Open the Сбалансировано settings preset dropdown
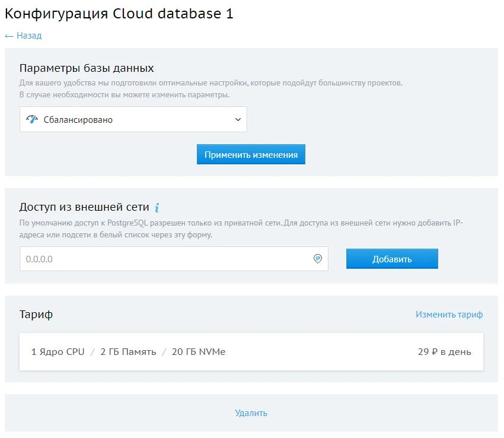 coord(133,119)
